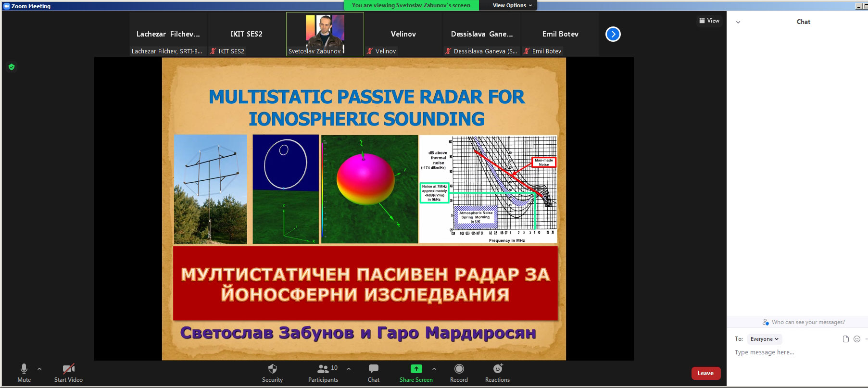
Task: Open the Security shield menu
Action: [x=272, y=373]
